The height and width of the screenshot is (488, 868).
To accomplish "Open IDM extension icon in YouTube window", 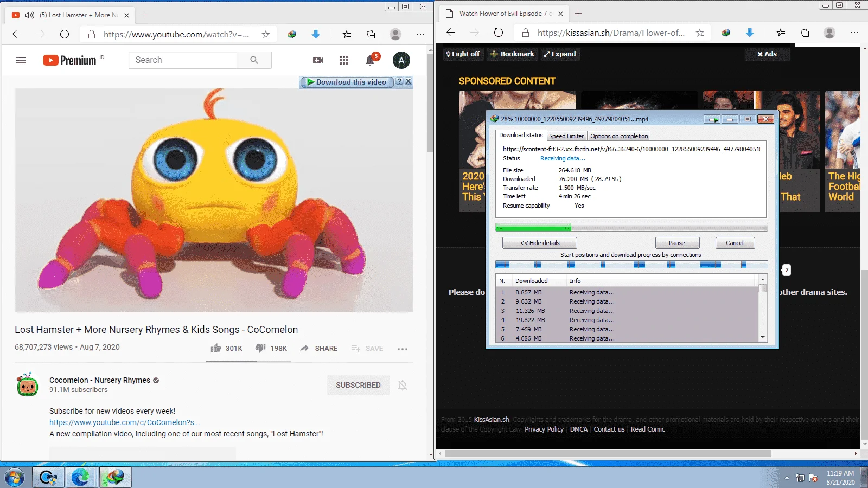I will [292, 34].
